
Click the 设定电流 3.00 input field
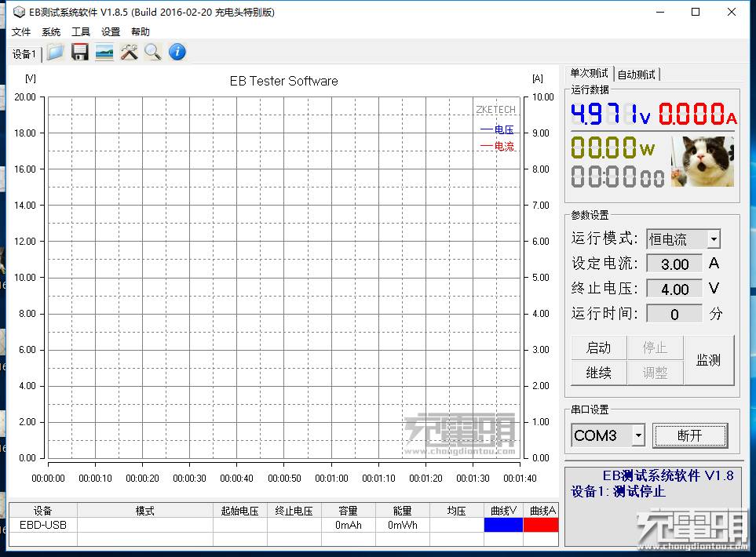pos(674,264)
